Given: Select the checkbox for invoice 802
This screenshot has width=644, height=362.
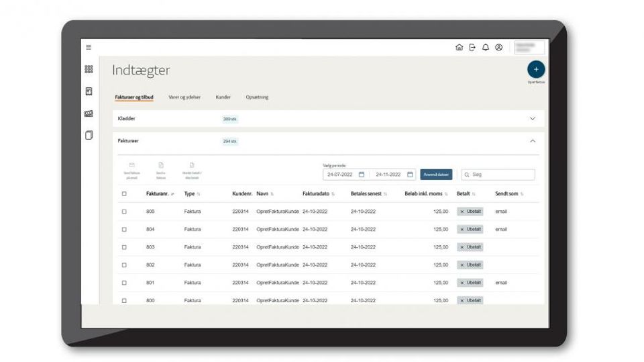Looking at the screenshot, I should (x=124, y=265).
